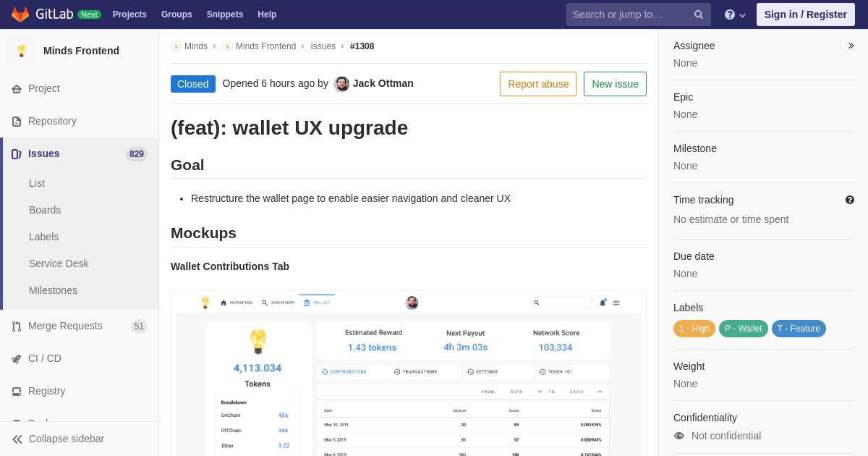
Task: Click the Closed status badge
Action: point(193,84)
